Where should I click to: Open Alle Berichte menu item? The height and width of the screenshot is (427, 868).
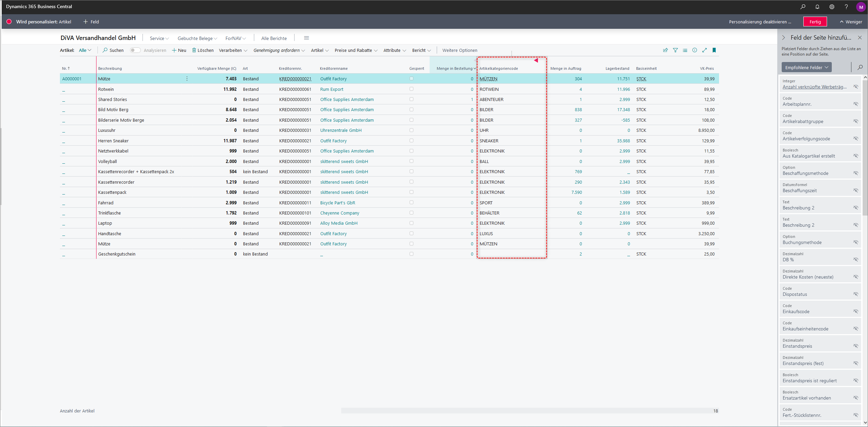pyautogui.click(x=274, y=38)
